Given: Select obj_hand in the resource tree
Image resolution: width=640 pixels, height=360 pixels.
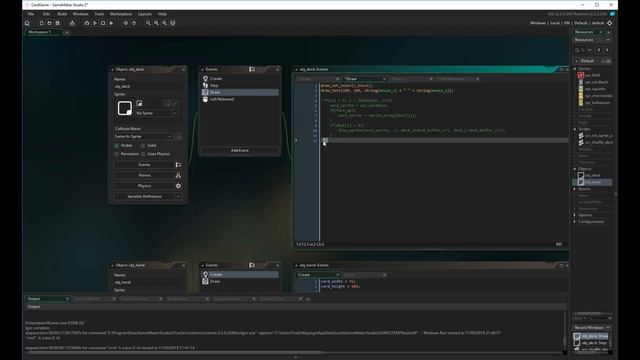Looking at the screenshot, I should [x=593, y=182].
